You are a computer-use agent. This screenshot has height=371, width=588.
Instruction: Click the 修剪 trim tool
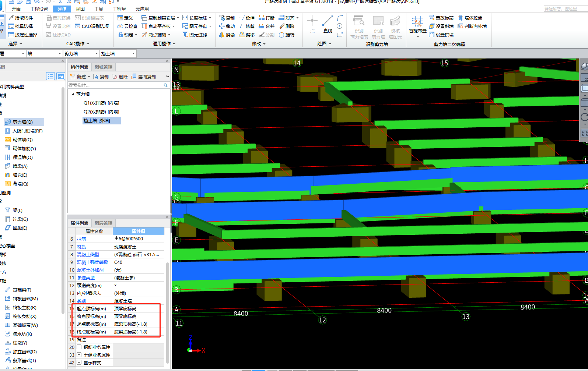246,26
